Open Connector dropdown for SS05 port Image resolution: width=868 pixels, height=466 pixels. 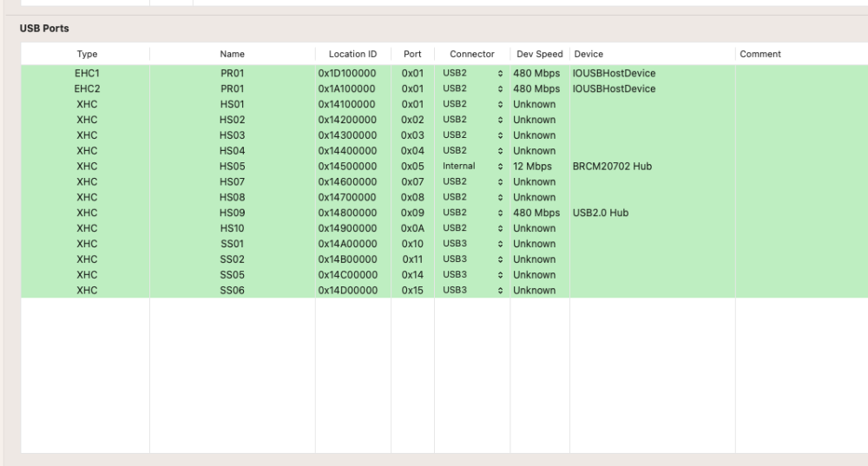click(472, 274)
